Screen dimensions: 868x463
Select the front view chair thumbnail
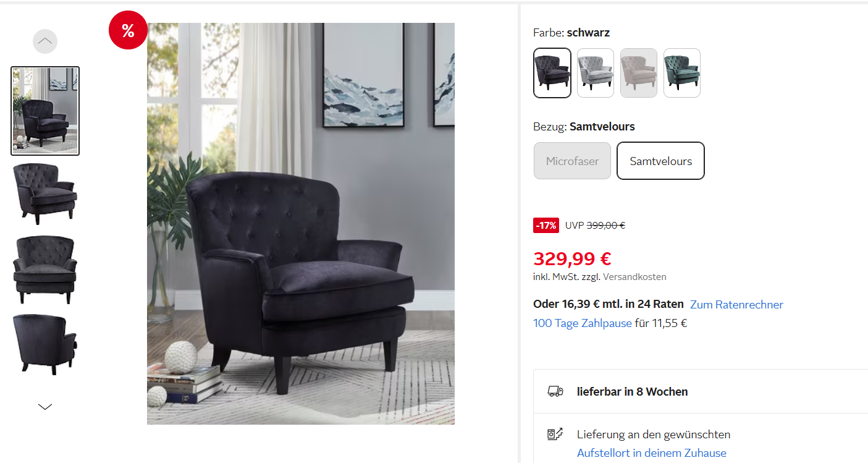point(45,270)
